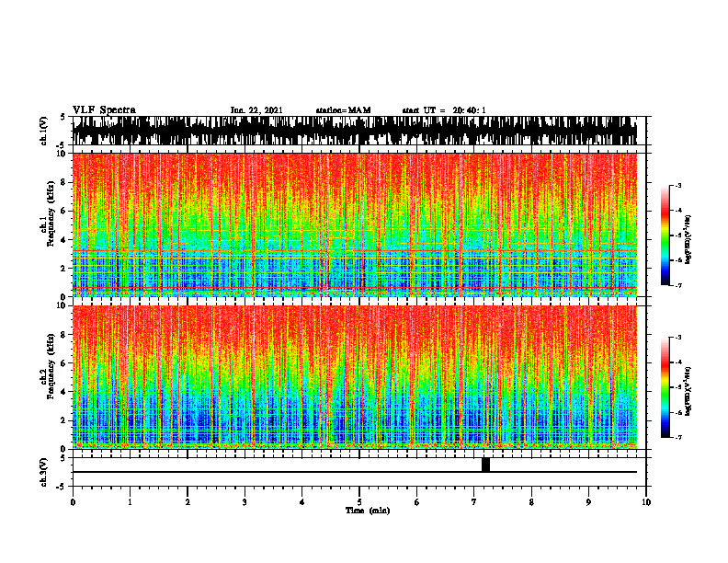Click the 'station=MAM' header label

pyautogui.click(x=343, y=110)
